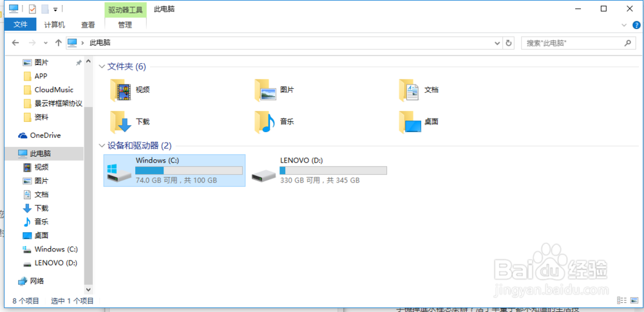
Task: Select Windows (C:) in navigation pane
Action: [x=50, y=249]
